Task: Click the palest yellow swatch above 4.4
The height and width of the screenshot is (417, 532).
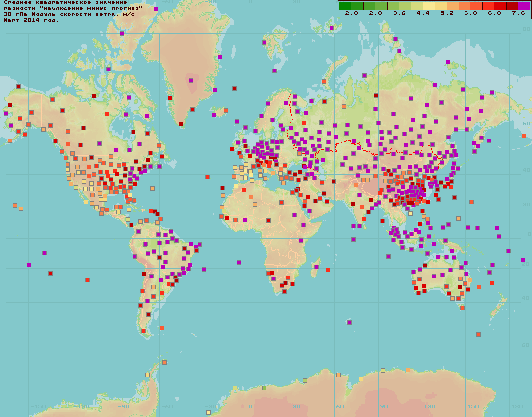Action: click(x=429, y=6)
